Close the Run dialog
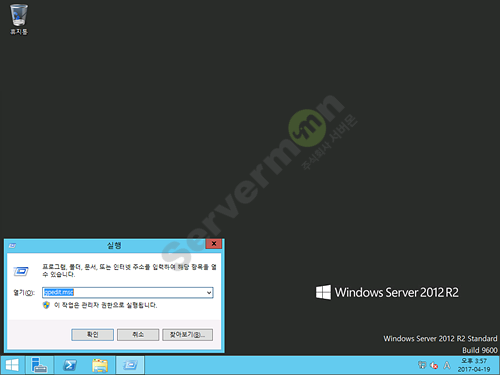 214,244
